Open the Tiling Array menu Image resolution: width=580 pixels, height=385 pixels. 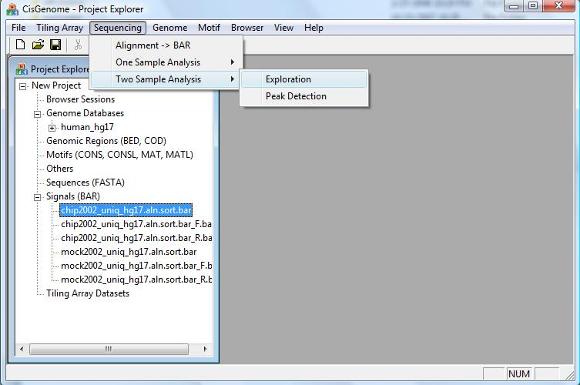[x=60, y=28]
